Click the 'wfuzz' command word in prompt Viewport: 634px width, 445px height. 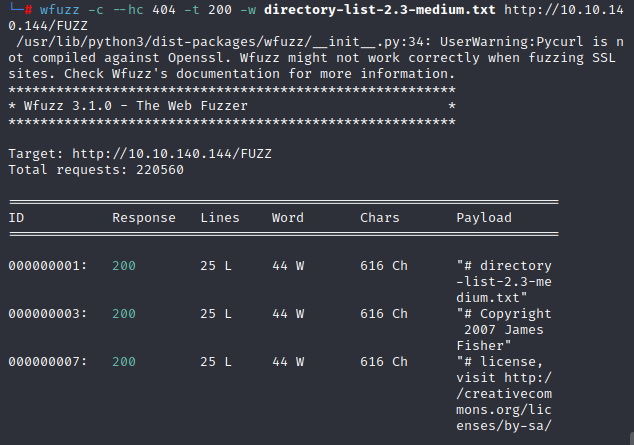(59, 10)
